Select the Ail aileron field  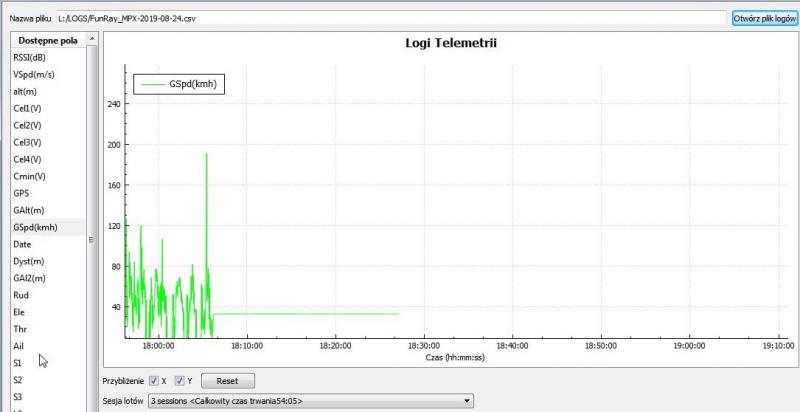(19, 345)
